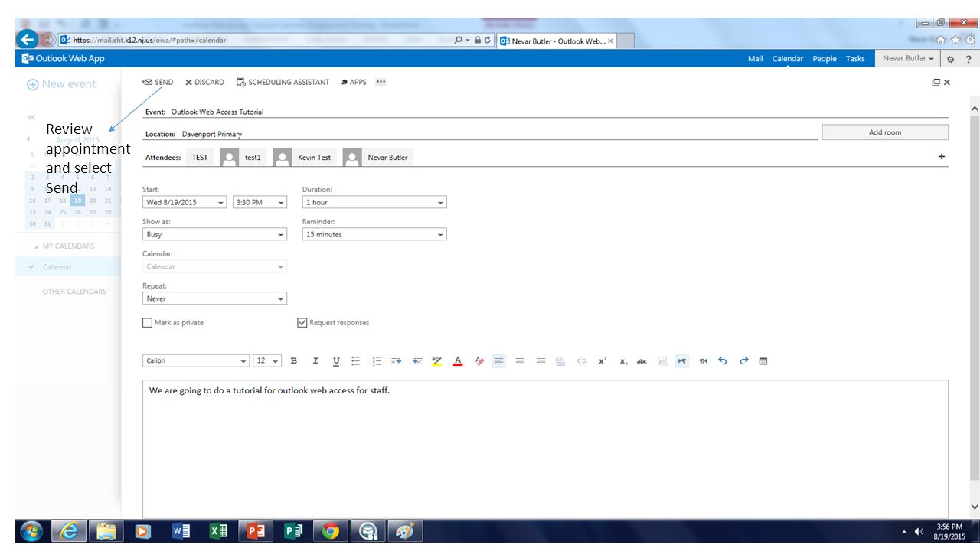This screenshot has height=551, width=980.
Task: Uncheck Request responses
Action: pyautogui.click(x=302, y=323)
